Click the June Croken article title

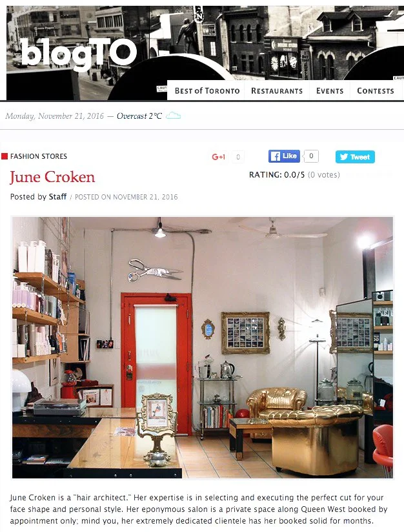tap(52, 177)
